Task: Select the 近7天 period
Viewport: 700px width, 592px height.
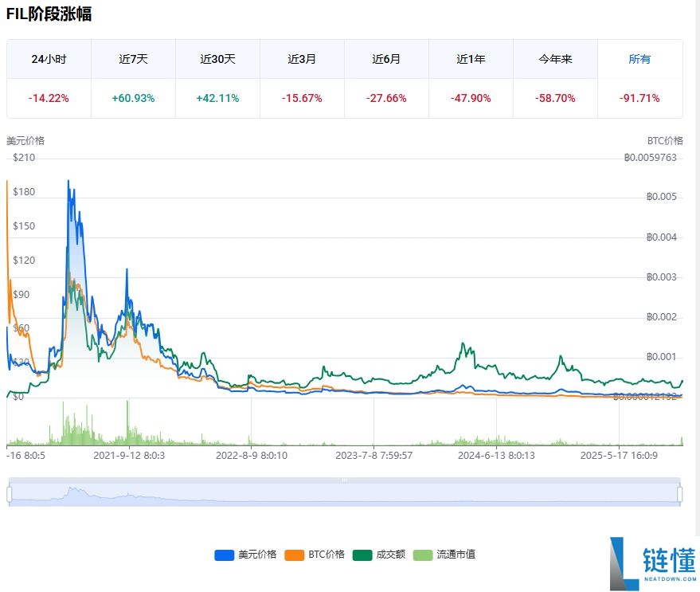Action: (x=133, y=59)
